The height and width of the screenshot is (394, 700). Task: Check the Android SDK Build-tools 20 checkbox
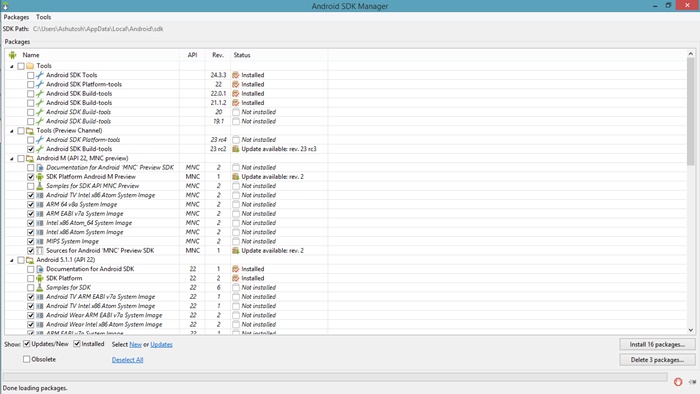point(30,112)
